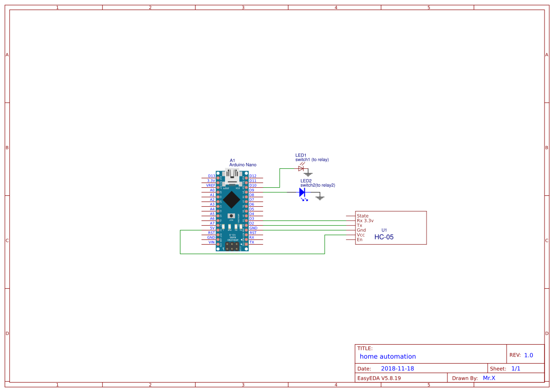Click the 3.3V pin label on the Arduino
Screen dimensions: 554x392
211,181
